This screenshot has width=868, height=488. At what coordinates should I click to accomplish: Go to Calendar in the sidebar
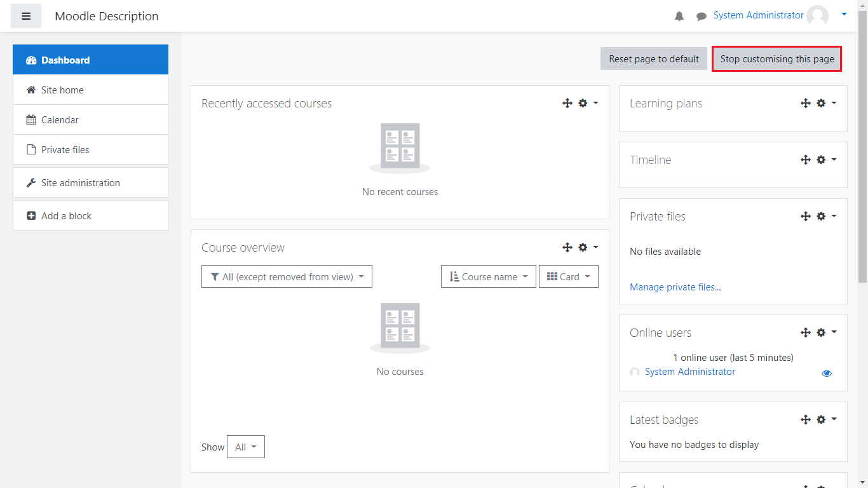click(x=60, y=120)
